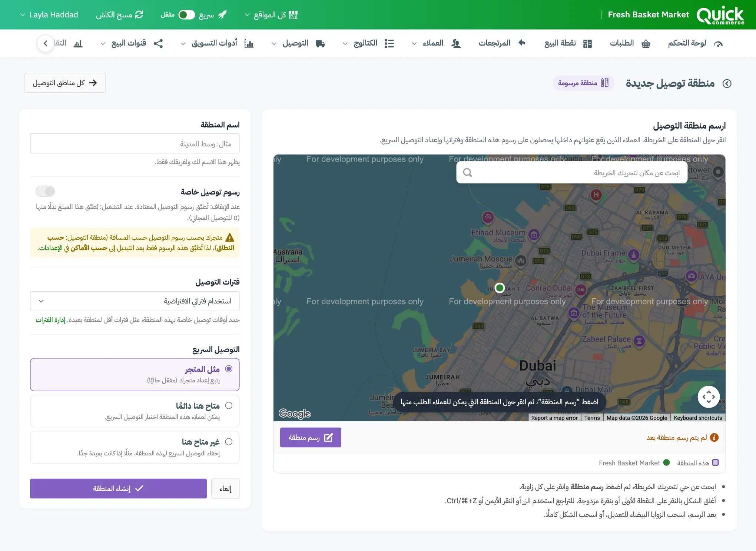Click the catalog list icon

(389, 44)
